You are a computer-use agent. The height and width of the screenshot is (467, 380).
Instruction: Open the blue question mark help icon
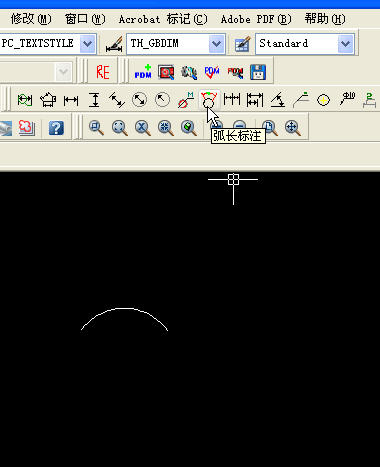coord(56,128)
